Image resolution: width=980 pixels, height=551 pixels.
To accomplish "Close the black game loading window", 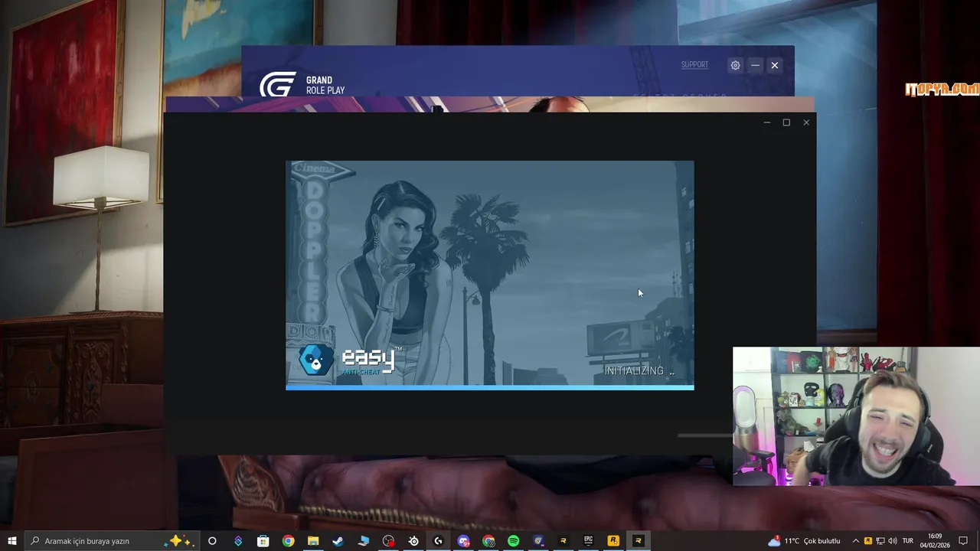I will tap(806, 122).
